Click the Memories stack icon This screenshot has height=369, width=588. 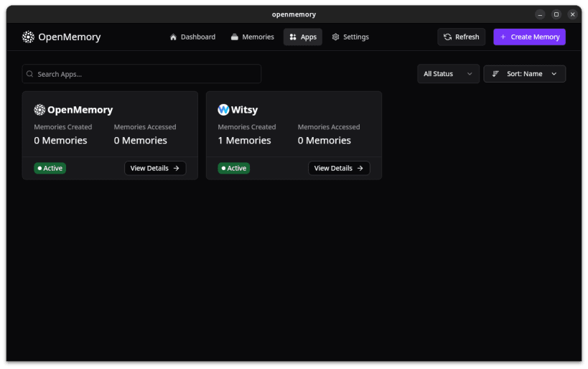pos(234,37)
